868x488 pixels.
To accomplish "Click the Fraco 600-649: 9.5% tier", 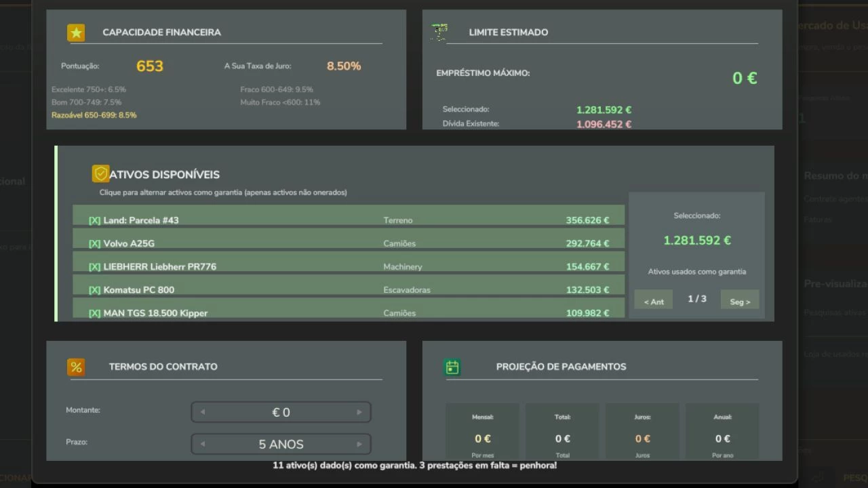I will [x=277, y=89].
